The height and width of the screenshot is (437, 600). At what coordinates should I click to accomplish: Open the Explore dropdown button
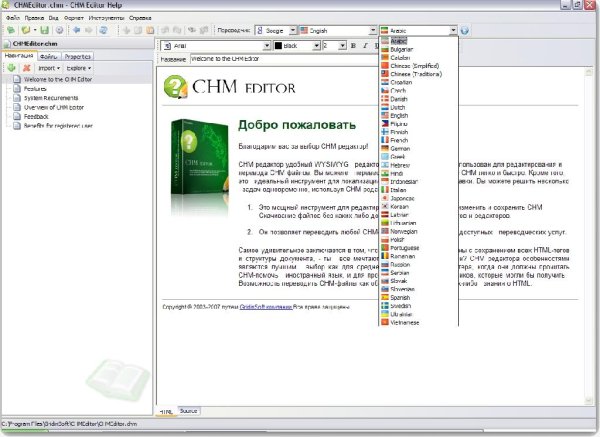[x=79, y=68]
